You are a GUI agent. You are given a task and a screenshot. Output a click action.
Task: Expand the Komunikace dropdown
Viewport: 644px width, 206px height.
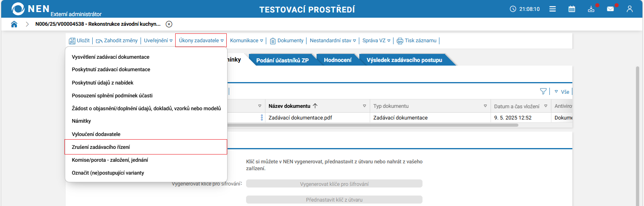point(246,41)
